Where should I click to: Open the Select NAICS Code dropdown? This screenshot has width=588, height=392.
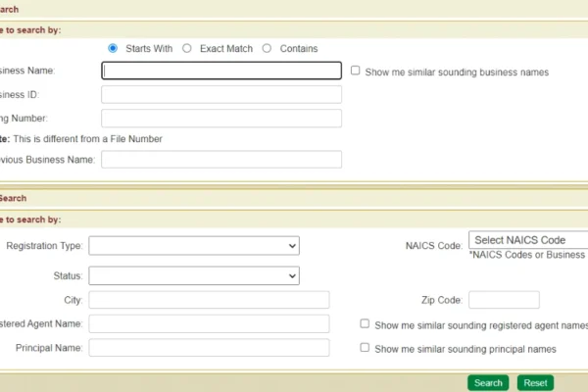click(x=529, y=240)
